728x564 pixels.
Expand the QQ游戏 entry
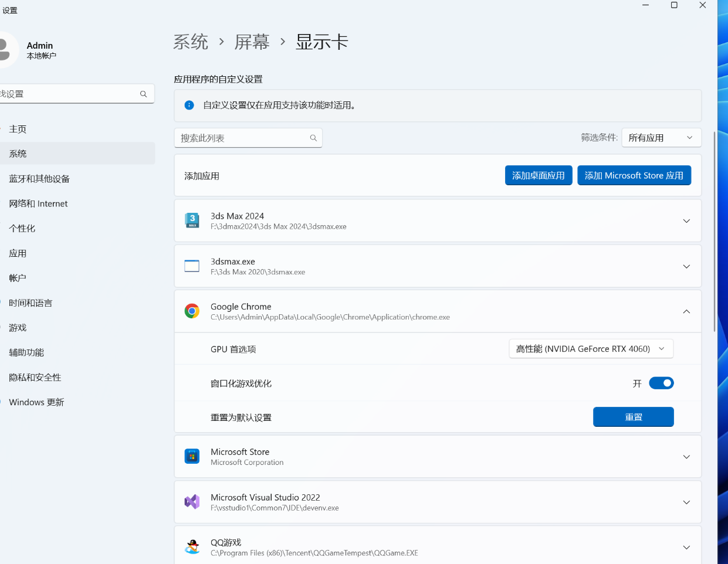[x=686, y=548]
